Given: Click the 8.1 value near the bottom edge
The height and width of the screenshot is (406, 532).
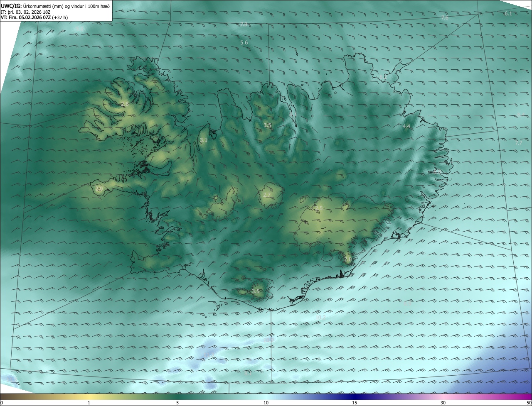Looking at the screenshot, I should [248, 373].
